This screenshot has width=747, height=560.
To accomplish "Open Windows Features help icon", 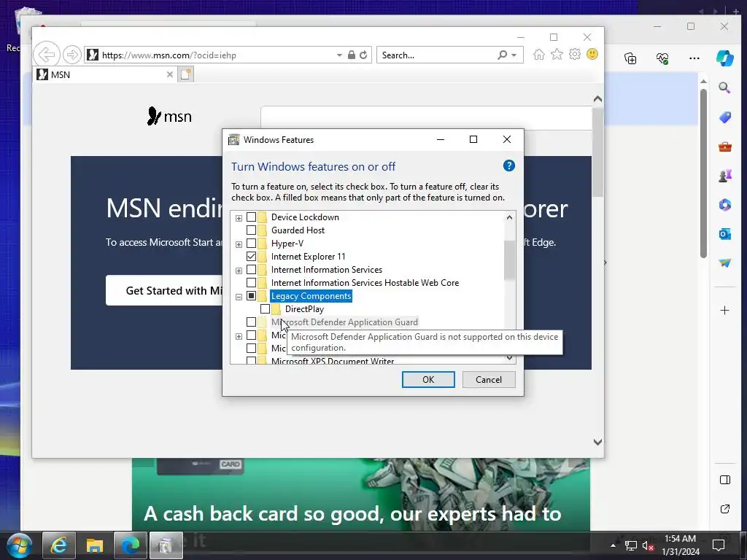I will (508, 166).
